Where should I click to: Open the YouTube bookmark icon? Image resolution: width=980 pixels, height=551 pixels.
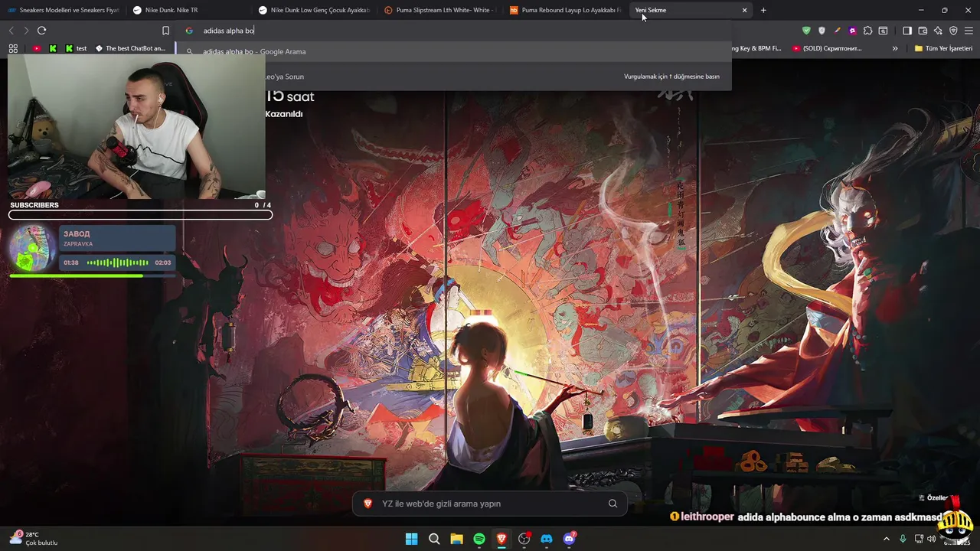[37, 48]
